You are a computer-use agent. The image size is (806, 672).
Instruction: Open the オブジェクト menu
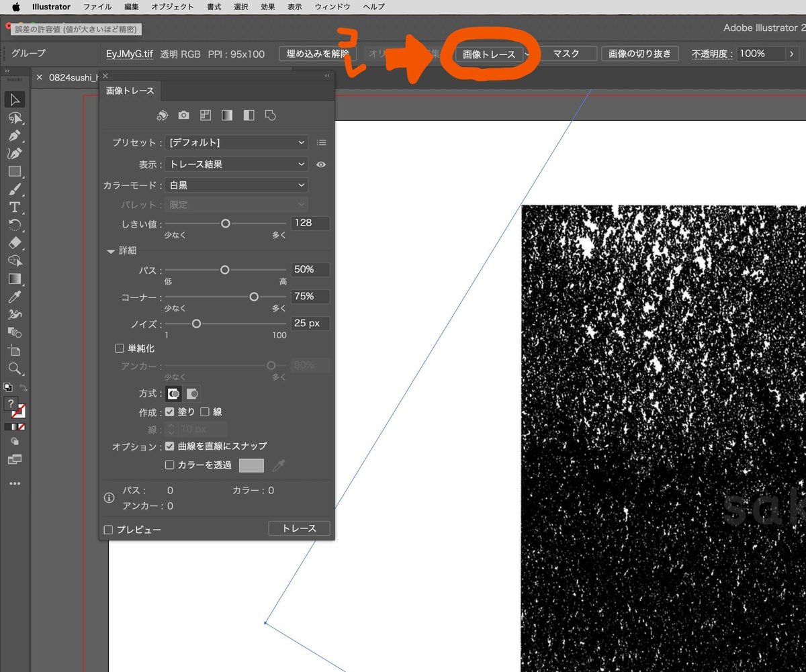point(172,7)
